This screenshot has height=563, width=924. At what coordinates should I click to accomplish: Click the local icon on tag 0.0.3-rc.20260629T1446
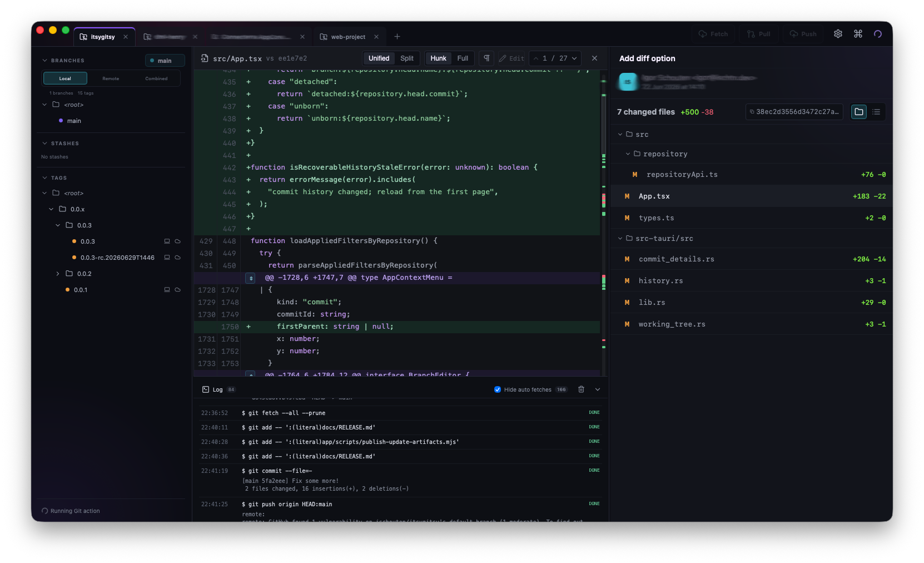point(167,258)
